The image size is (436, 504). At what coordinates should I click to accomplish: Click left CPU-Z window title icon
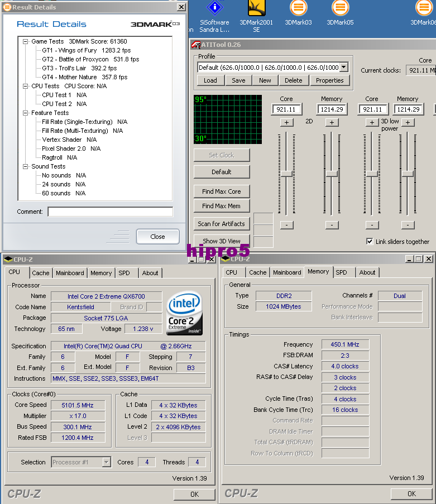pos(8,259)
